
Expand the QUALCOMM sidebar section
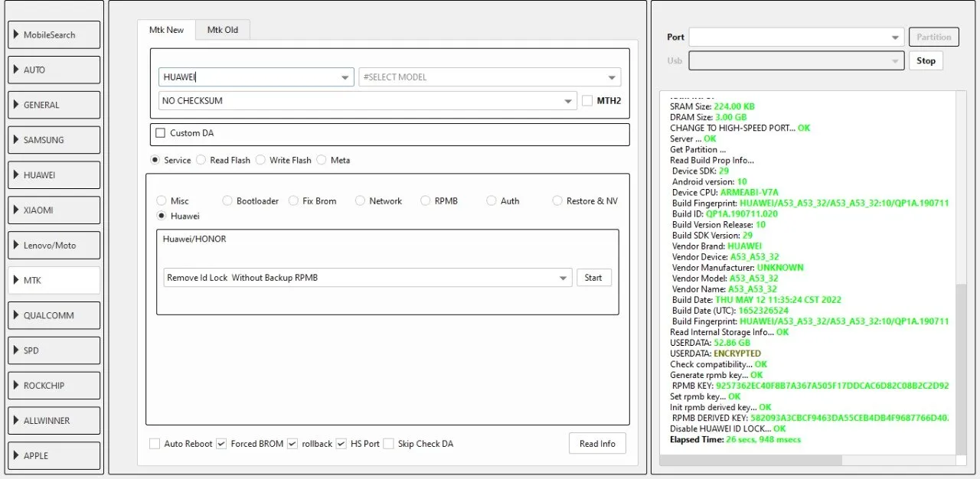[x=54, y=315]
